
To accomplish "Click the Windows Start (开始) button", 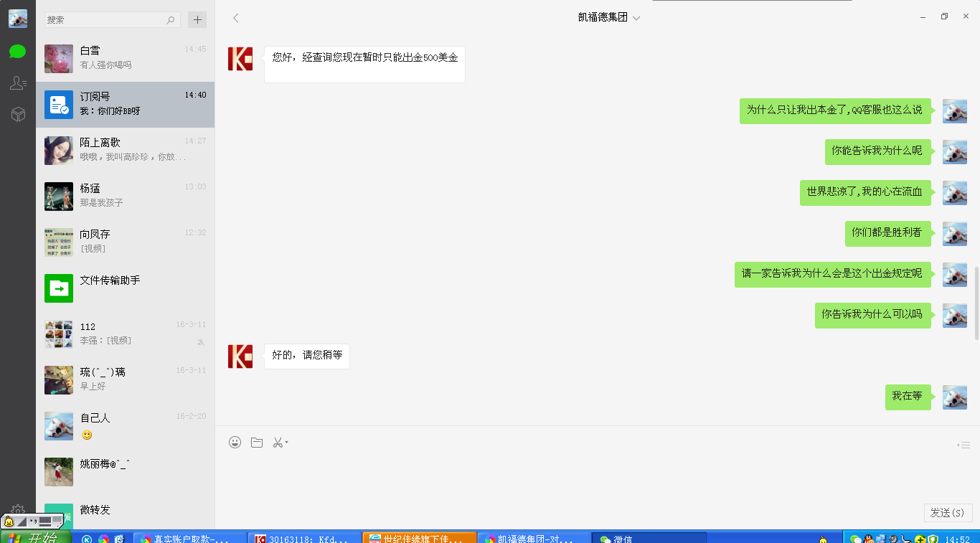I will coord(36,537).
